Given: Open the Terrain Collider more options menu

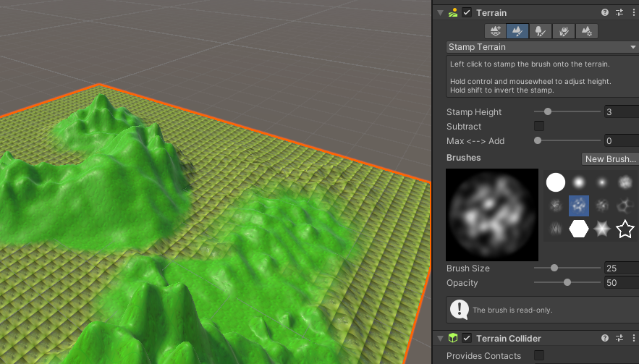Looking at the screenshot, I should click(x=634, y=338).
